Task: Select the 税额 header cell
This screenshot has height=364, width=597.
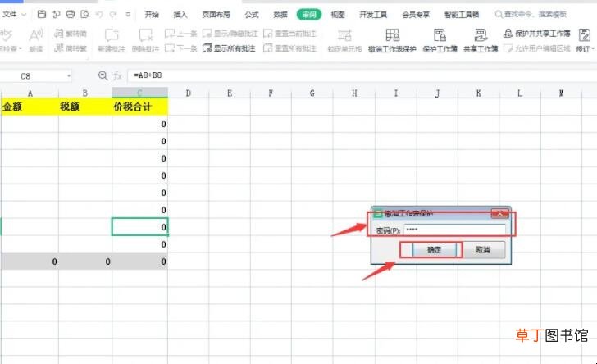Action: (x=85, y=107)
